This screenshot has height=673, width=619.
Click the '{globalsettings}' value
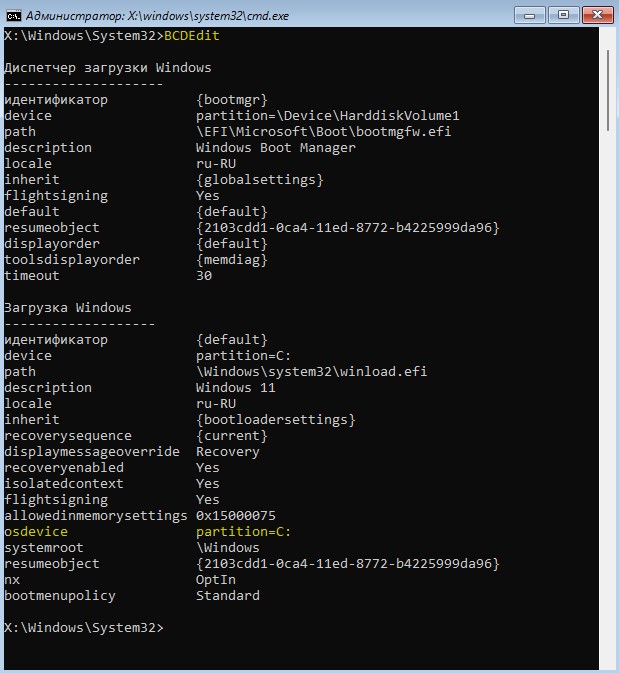pyautogui.click(x=260, y=180)
